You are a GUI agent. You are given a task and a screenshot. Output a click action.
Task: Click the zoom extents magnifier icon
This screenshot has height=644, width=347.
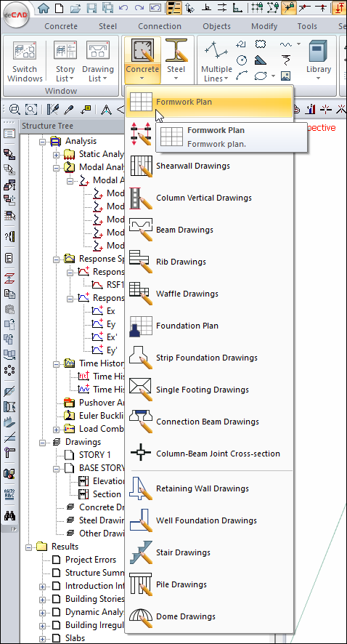click(15, 109)
